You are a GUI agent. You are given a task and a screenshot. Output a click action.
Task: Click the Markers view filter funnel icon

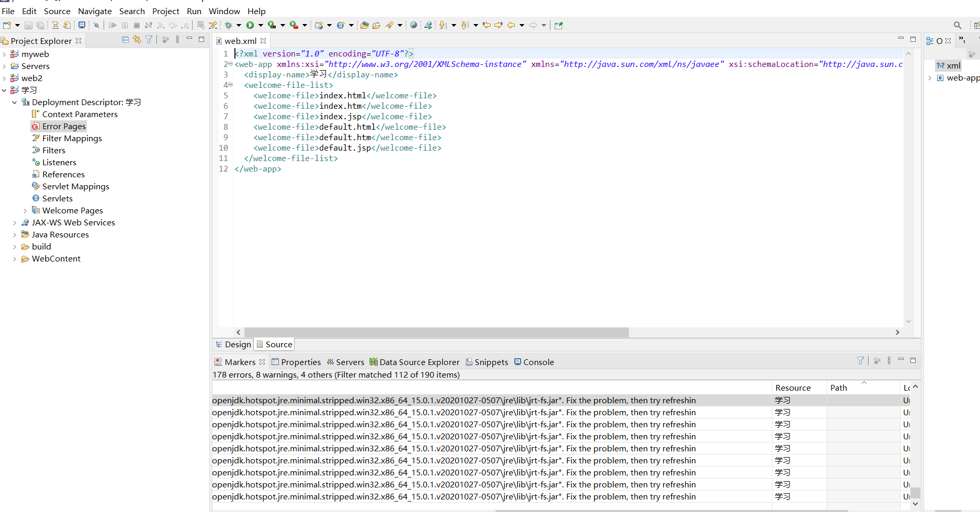tap(860, 361)
